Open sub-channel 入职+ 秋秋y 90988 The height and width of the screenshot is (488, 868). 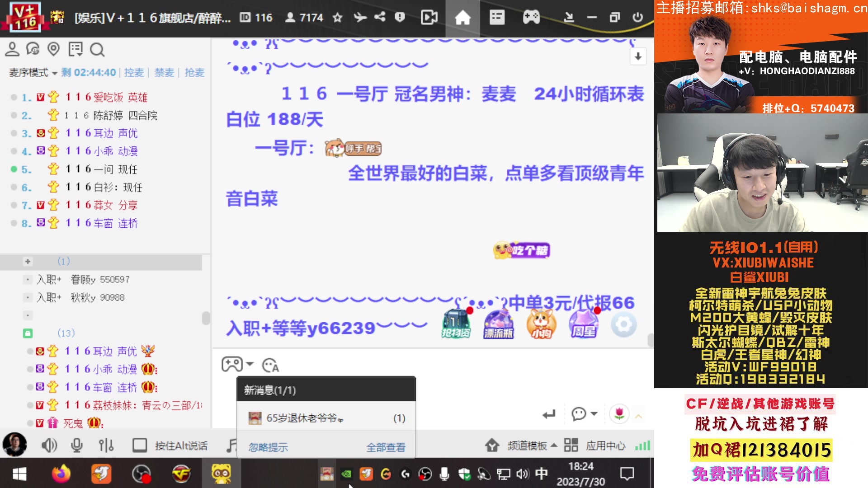pos(80,298)
